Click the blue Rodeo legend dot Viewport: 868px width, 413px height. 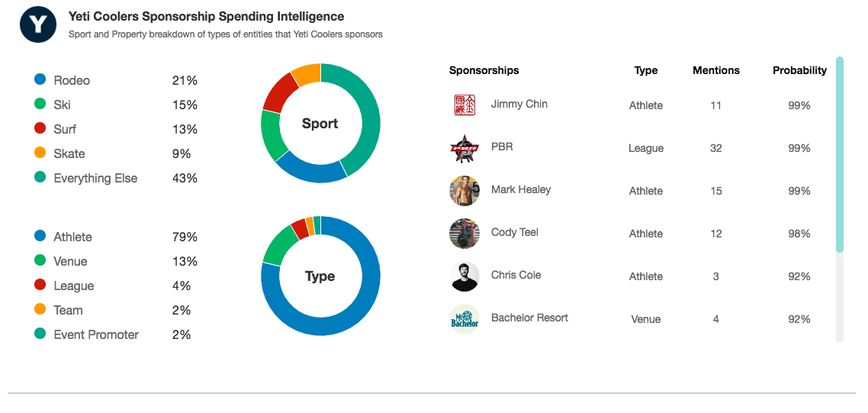point(40,79)
